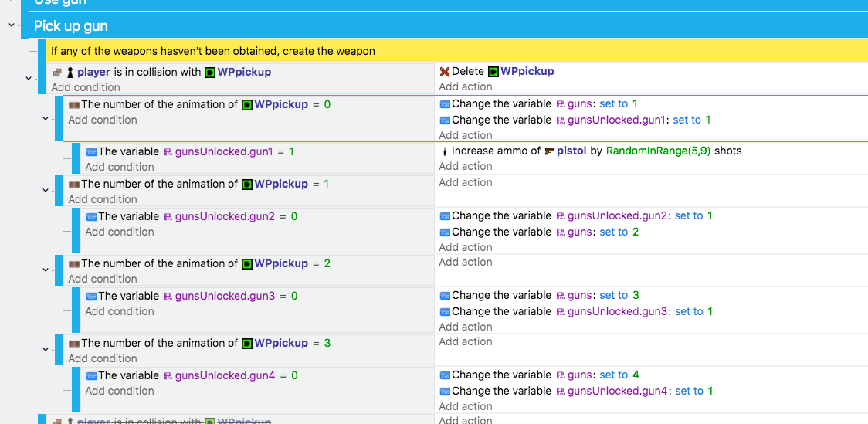
Task: Add condition under gunsUnlocked.gun4 = 0
Action: (120, 392)
